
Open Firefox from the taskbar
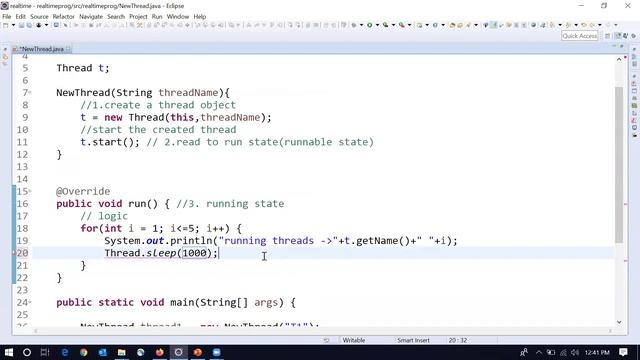[159, 352]
